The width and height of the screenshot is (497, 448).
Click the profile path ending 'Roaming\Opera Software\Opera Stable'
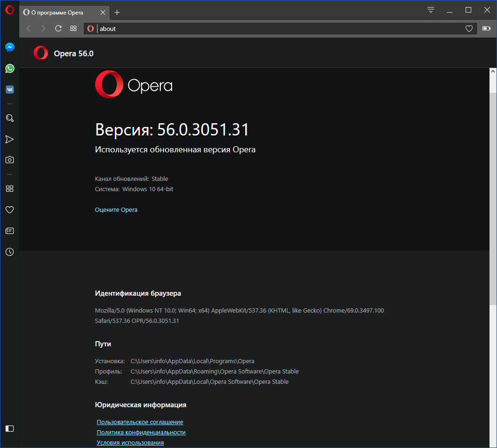[x=215, y=371]
